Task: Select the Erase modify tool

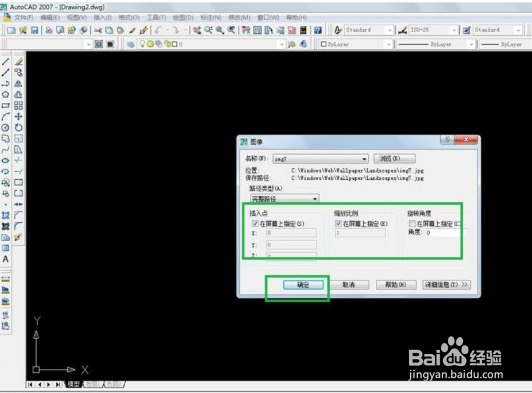Action: pyautogui.click(x=18, y=62)
